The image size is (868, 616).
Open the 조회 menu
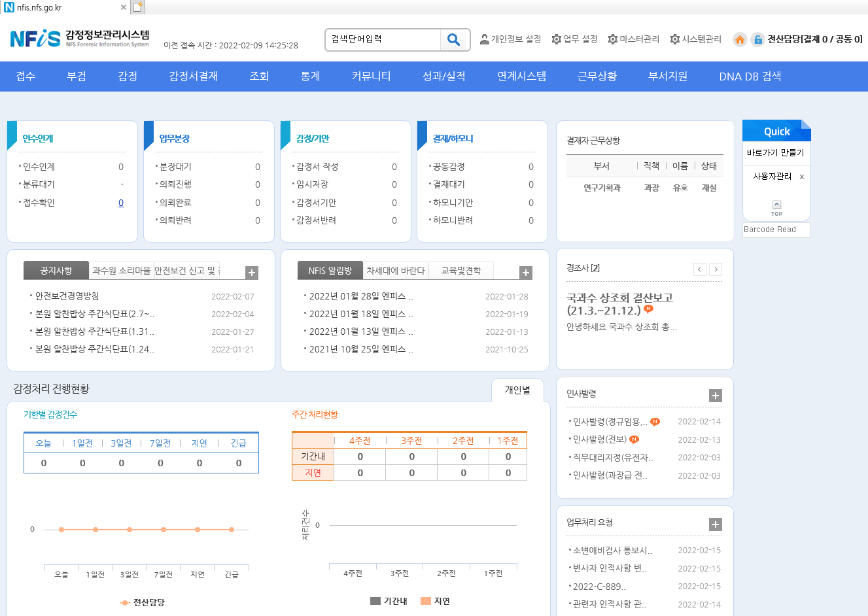click(260, 77)
